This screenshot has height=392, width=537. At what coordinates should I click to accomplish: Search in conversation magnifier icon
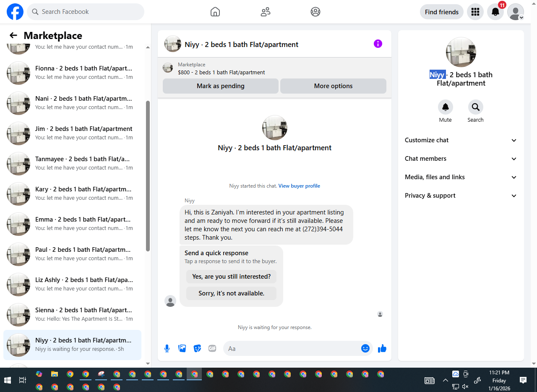pos(476,107)
